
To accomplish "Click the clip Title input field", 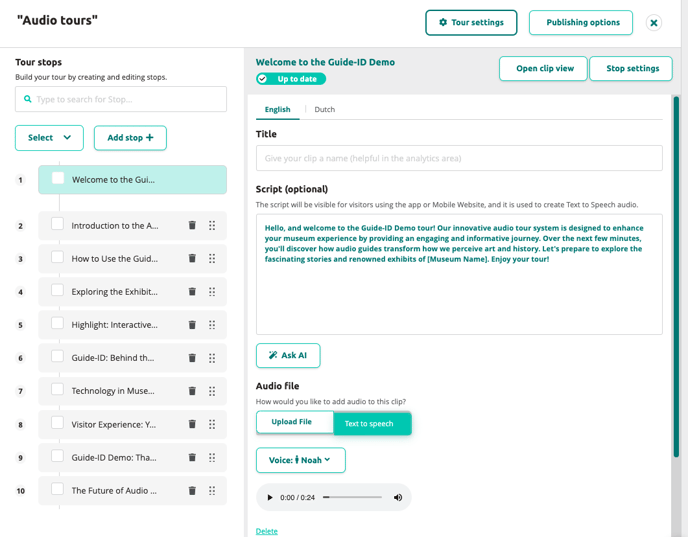I will coord(459,158).
